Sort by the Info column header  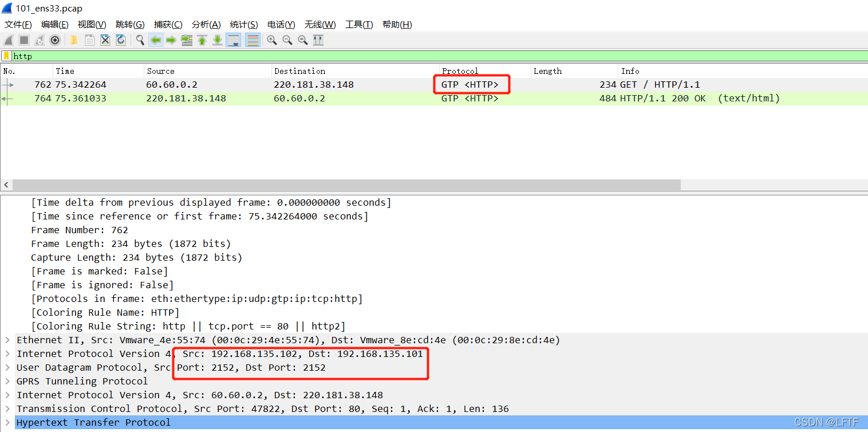point(743,71)
